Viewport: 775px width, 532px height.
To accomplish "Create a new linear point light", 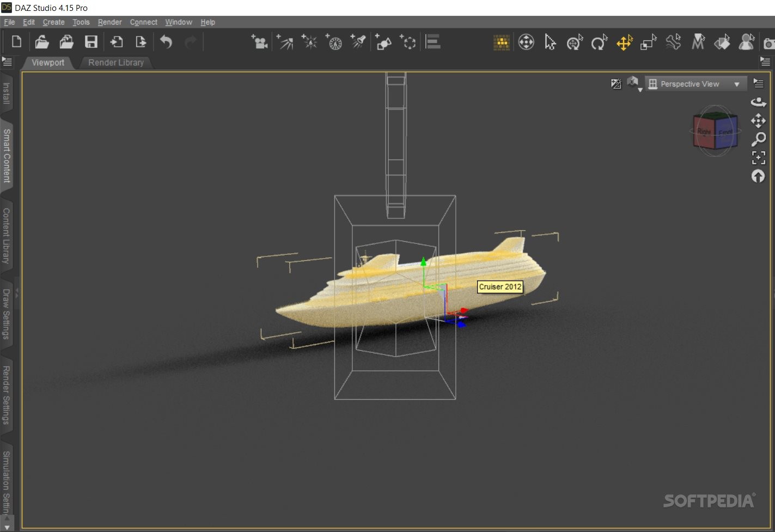I will [x=334, y=42].
